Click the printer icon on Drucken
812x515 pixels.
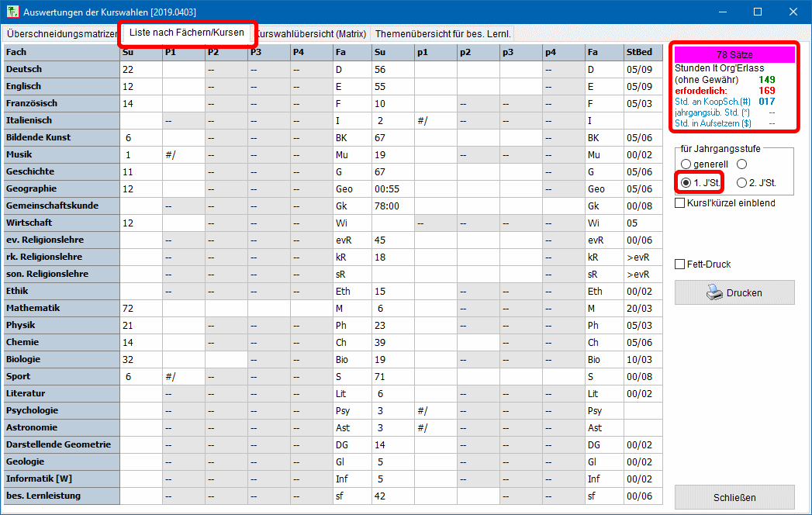click(714, 292)
